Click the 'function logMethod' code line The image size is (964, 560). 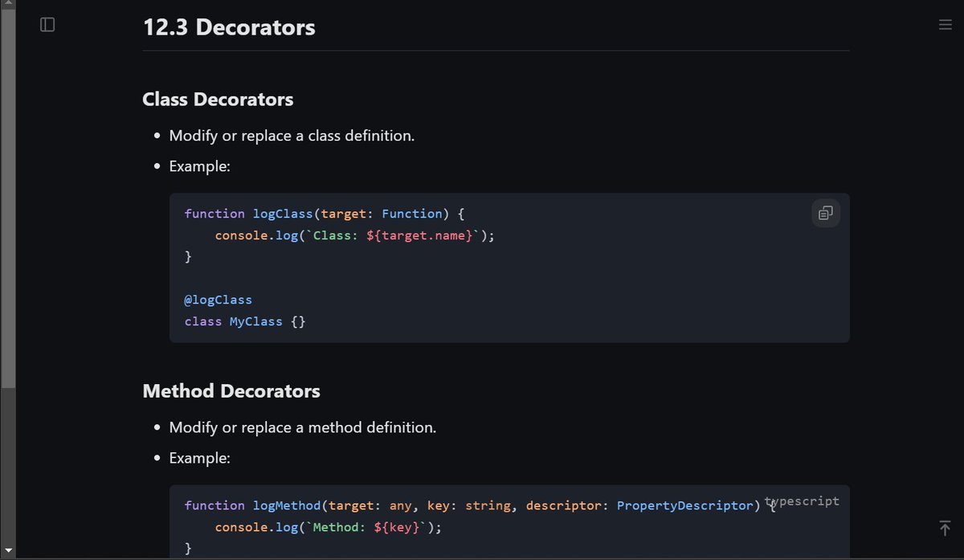coord(480,505)
